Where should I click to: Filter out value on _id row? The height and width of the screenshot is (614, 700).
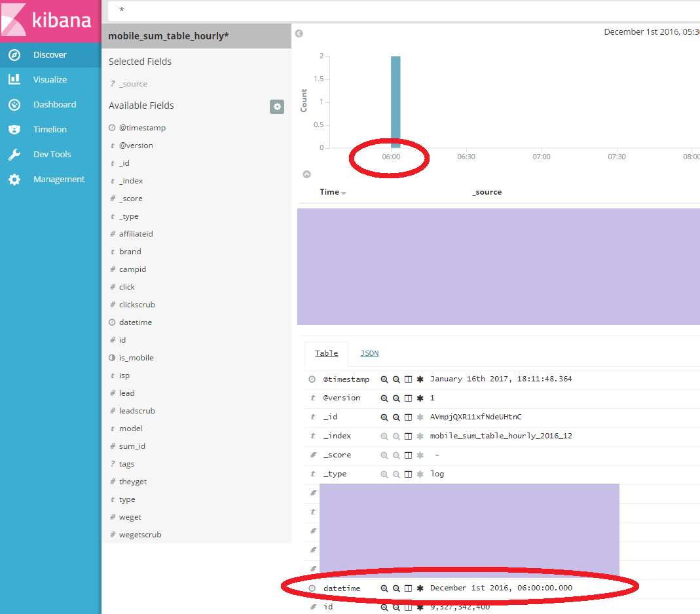pyautogui.click(x=396, y=417)
